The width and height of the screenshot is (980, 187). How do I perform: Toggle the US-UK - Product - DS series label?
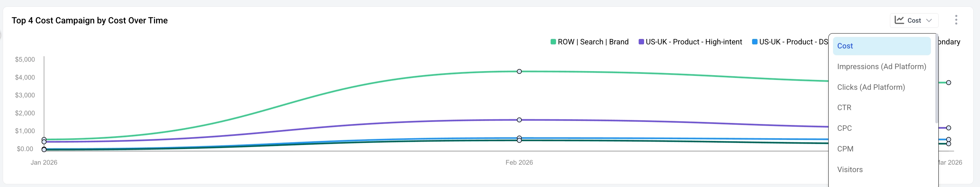793,42
